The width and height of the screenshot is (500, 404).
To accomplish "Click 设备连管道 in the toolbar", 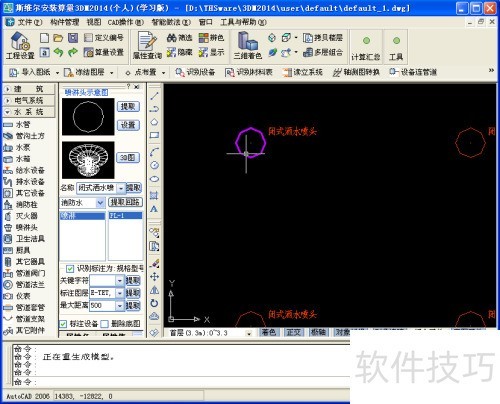I will (x=413, y=72).
